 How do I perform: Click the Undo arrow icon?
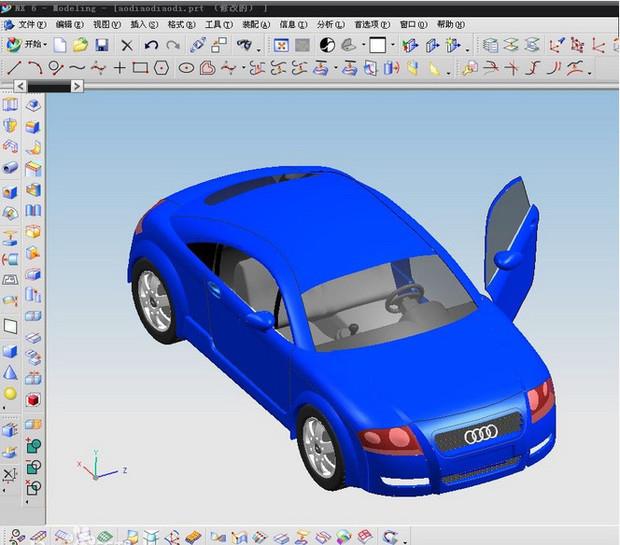click(x=151, y=45)
